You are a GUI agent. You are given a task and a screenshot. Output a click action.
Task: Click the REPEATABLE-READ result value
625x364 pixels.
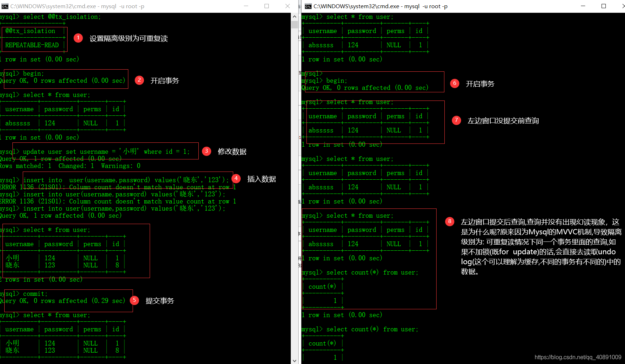32,45
